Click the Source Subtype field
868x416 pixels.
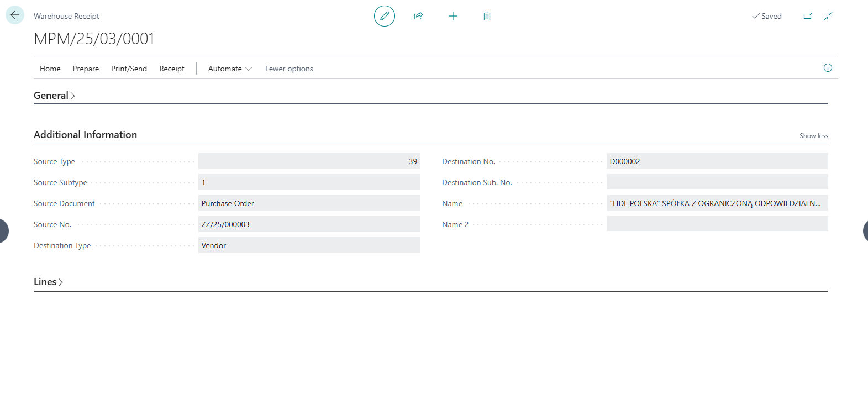309,182
